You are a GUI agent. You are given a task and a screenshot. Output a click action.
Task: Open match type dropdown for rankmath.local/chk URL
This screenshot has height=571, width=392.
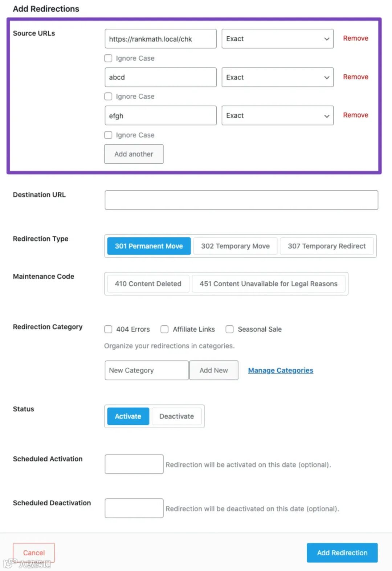coord(277,39)
